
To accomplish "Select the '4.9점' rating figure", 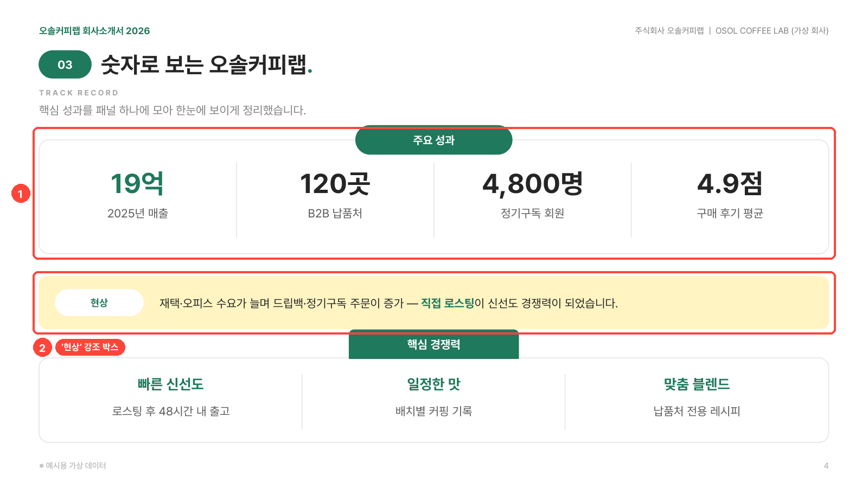I will (x=730, y=184).
